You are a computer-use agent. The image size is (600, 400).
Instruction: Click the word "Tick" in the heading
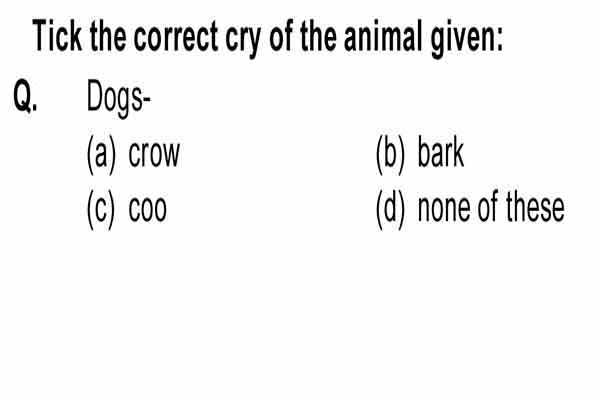57,36
